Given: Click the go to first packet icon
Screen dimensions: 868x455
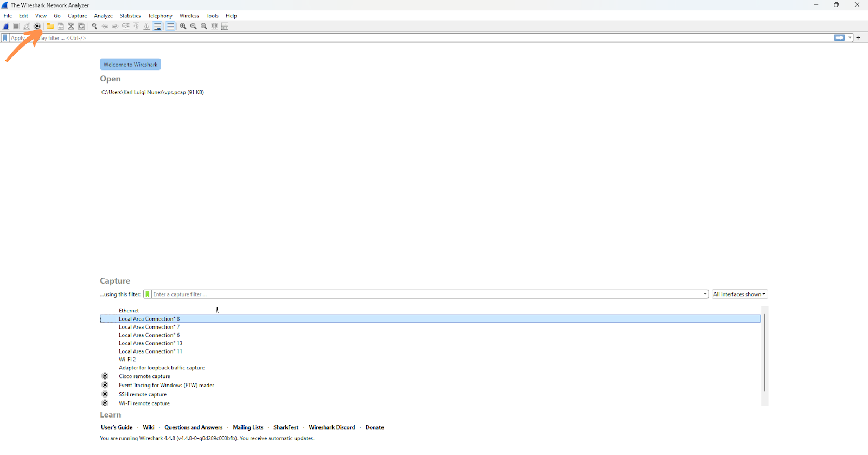Looking at the screenshot, I should click(136, 26).
